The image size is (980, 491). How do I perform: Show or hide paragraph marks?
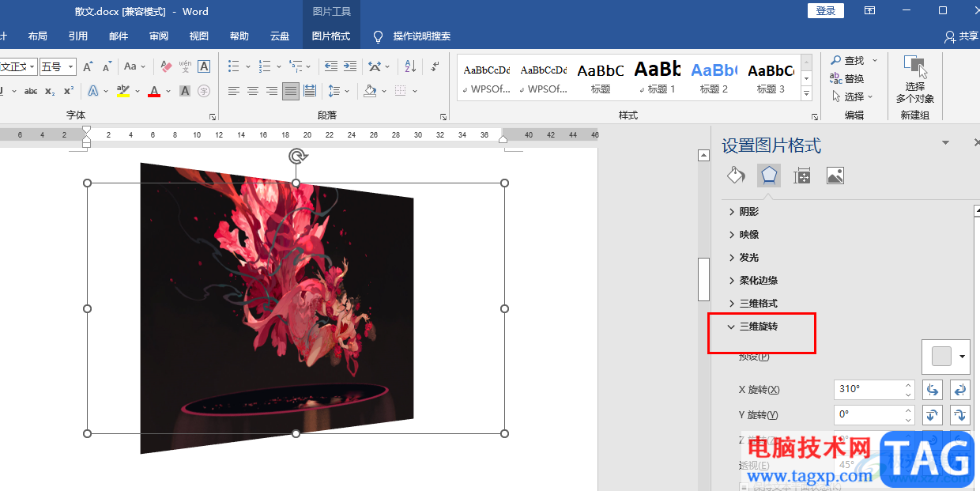pos(435,67)
